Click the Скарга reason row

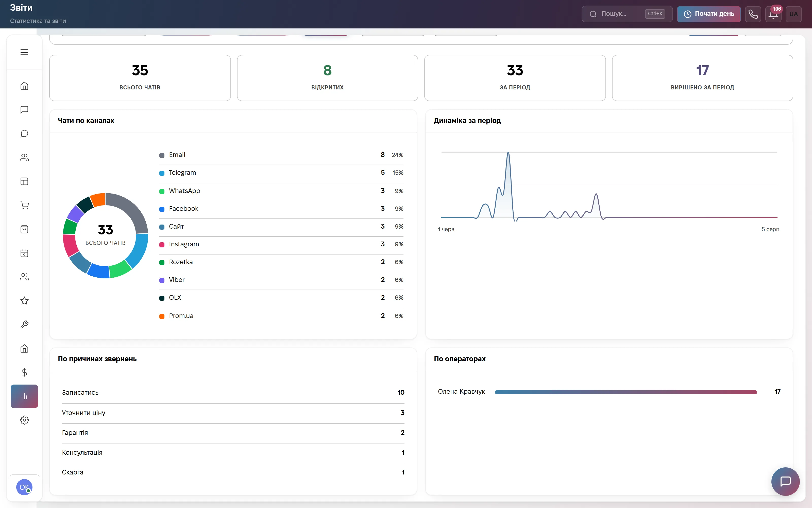tap(233, 472)
